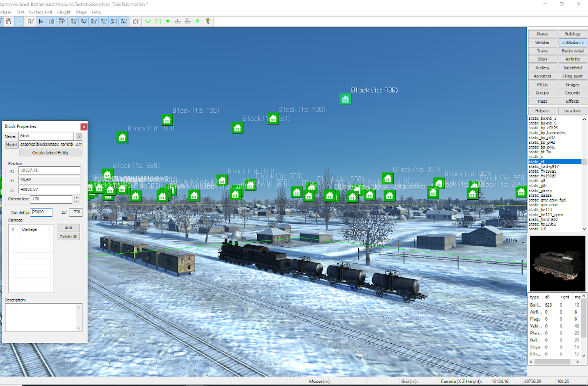Decrease Orientation with stepper down arrow

pyautogui.click(x=77, y=202)
